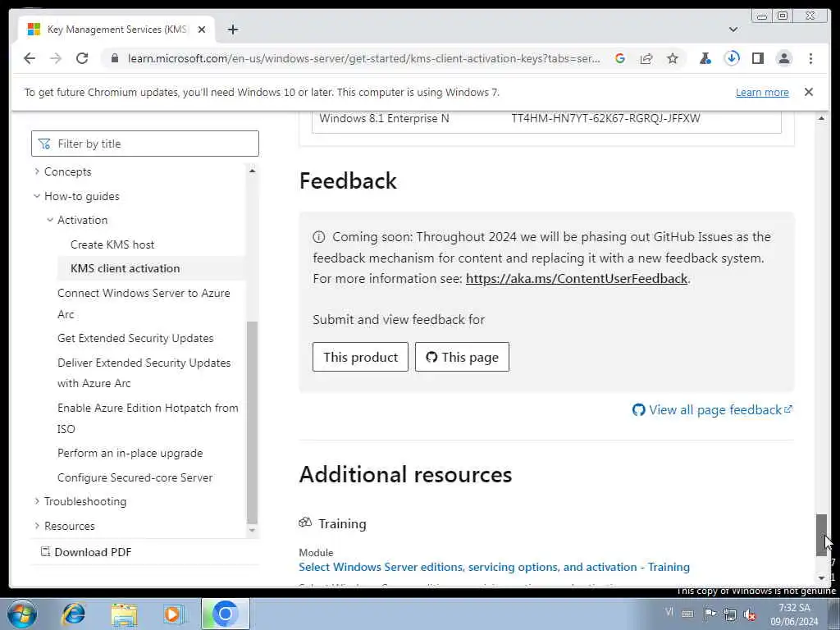
Task: Click Download PDF
Action: click(x=86, y=552)
